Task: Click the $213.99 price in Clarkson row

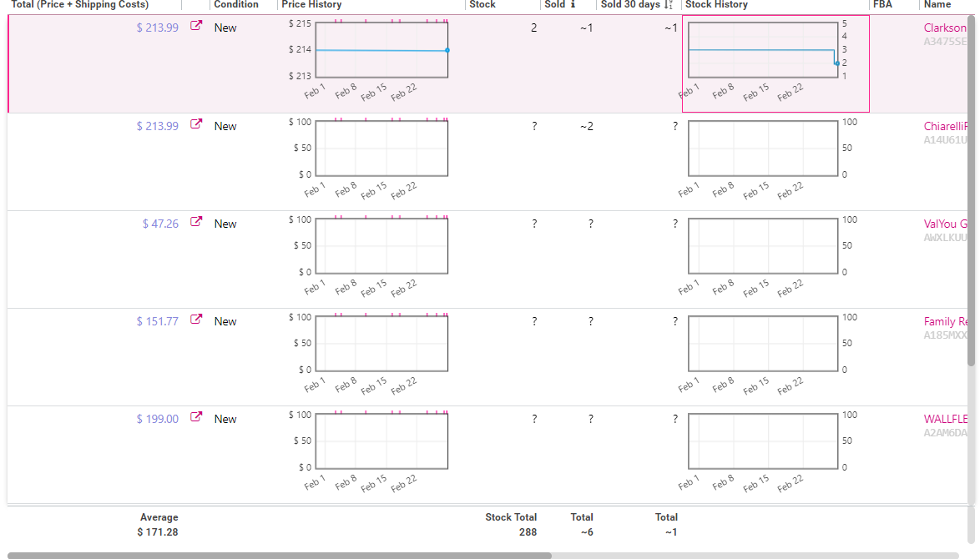Action: (x=158, y=28)
